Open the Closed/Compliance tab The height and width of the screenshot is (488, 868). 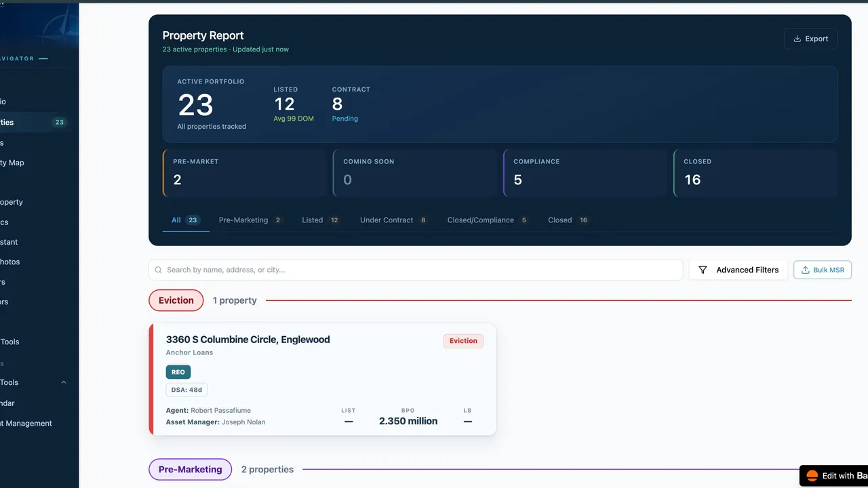click(x=488, y=220)
